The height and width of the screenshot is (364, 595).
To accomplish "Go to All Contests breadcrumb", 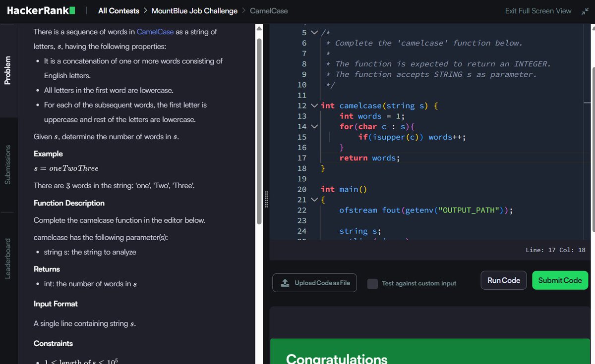I will pyautogui.click(x=118, y=10).
